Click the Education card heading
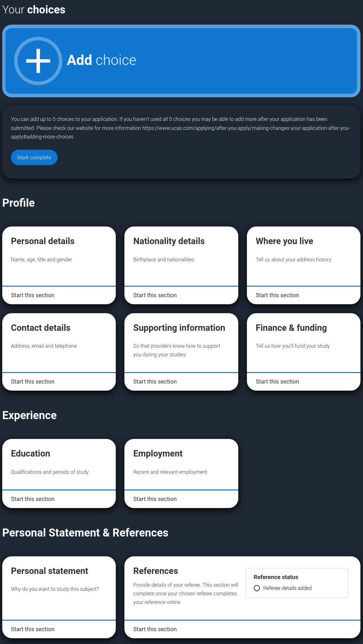 pyautogui.click(x=30, y=454)
